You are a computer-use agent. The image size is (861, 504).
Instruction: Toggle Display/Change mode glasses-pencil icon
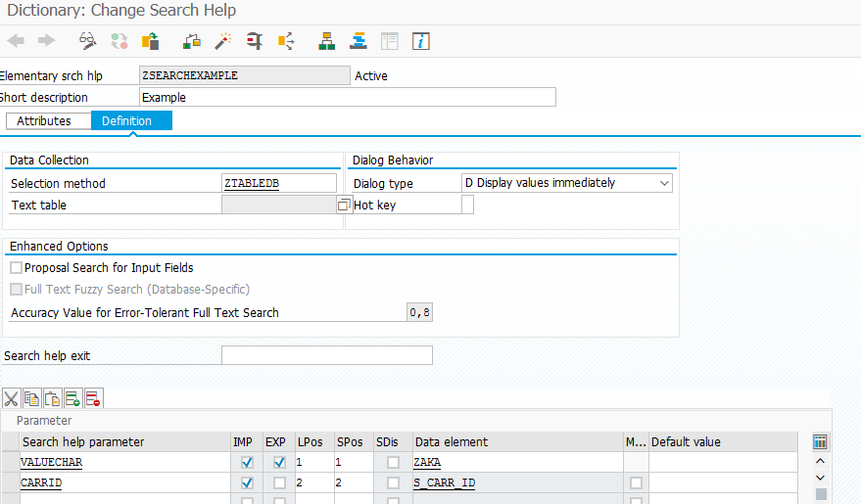pos(88,41)
